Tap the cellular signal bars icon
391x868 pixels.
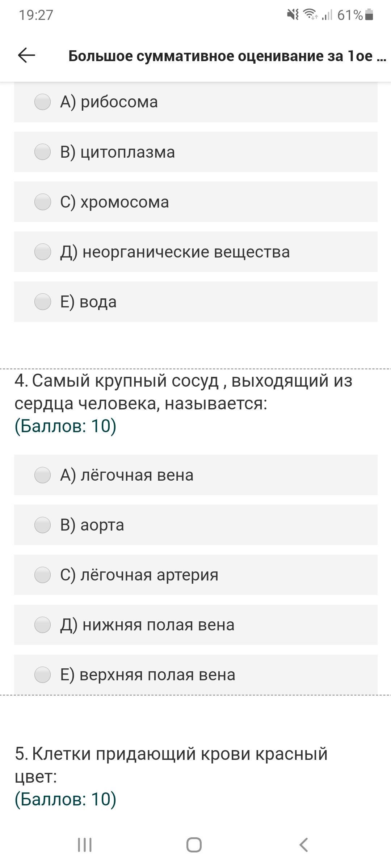click(327, 15)
